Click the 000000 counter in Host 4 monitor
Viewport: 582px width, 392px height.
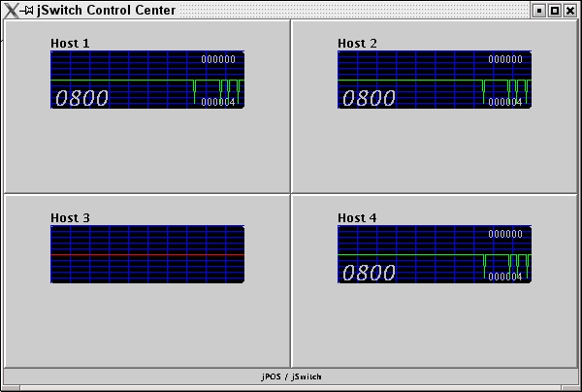coord(505,234)
